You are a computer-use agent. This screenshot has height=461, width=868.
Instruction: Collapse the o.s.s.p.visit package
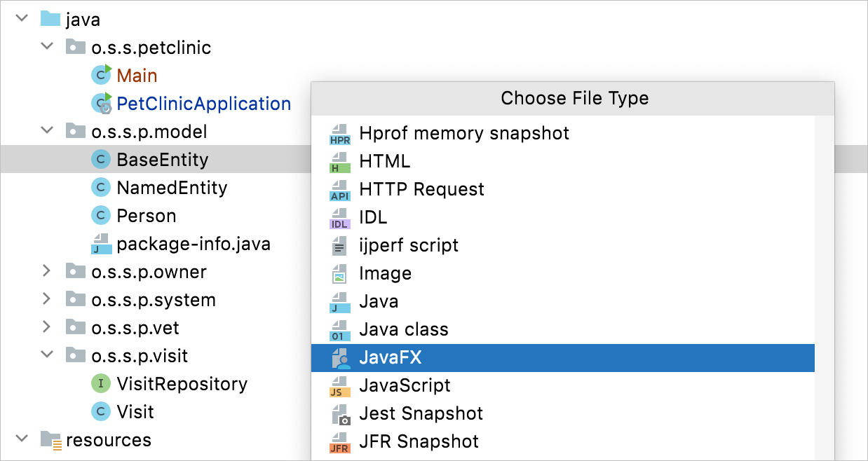[x=46, y=355]
